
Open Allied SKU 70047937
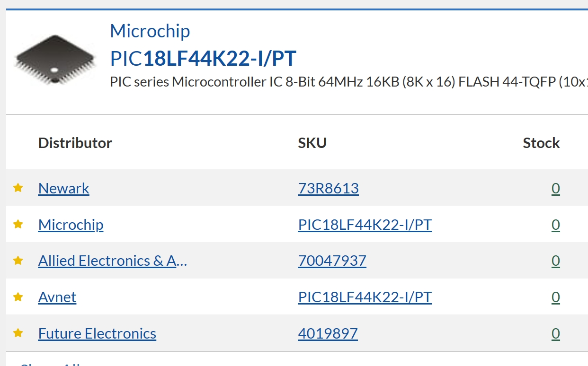332,261
